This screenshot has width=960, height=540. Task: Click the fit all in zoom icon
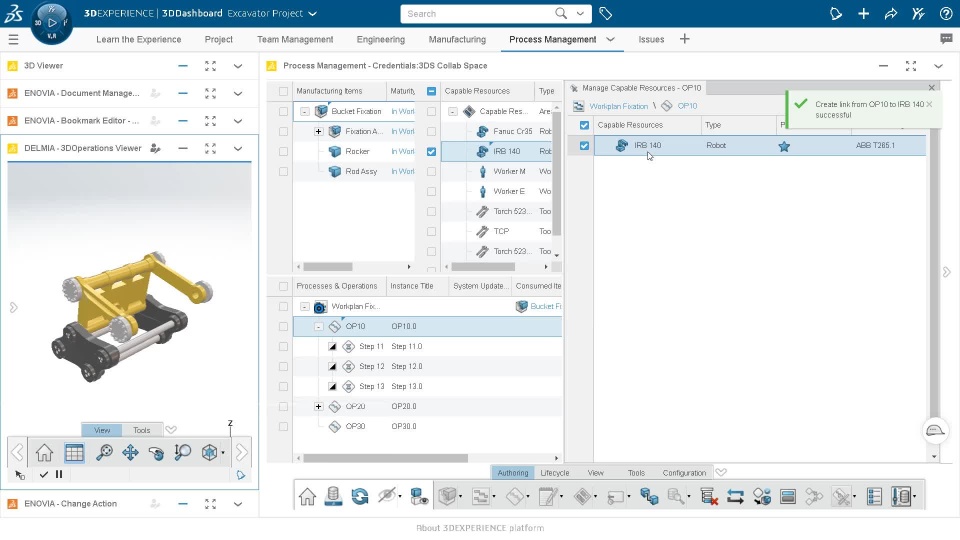[104, 452]
